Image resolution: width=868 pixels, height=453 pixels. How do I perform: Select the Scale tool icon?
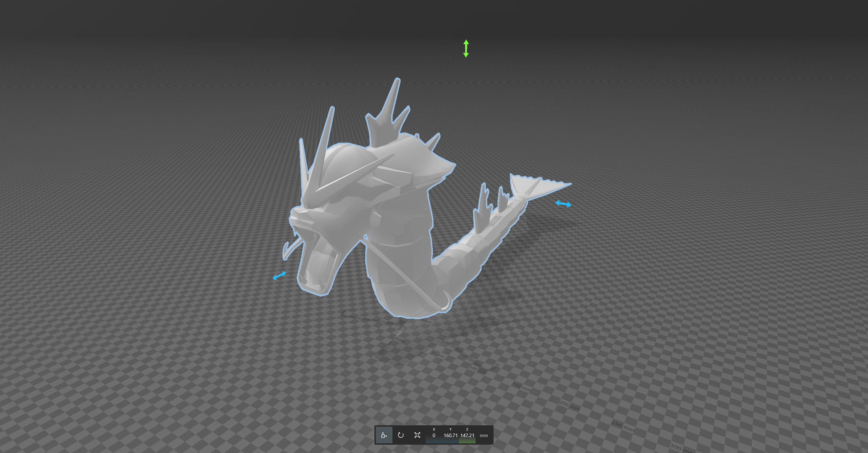(417, 435)
